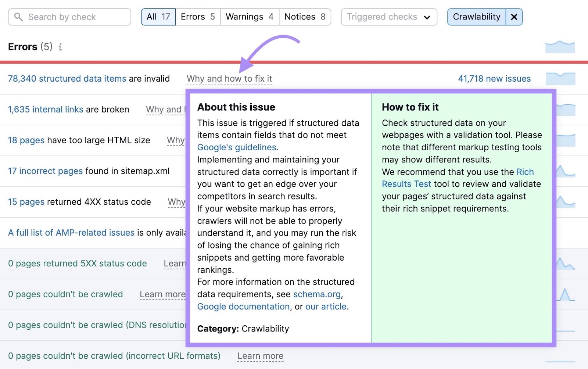Click the overall trend chart at top right

pos(560,47)
